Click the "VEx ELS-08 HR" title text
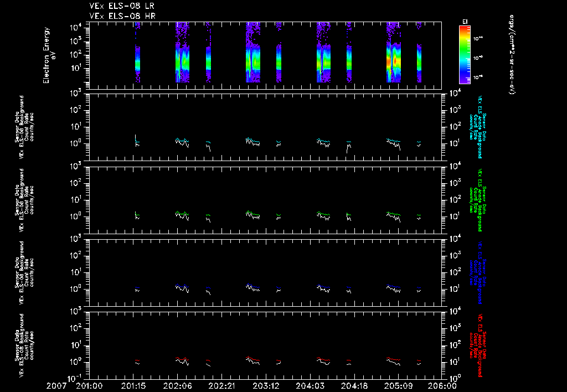567x392 pixels. point(122,16)
